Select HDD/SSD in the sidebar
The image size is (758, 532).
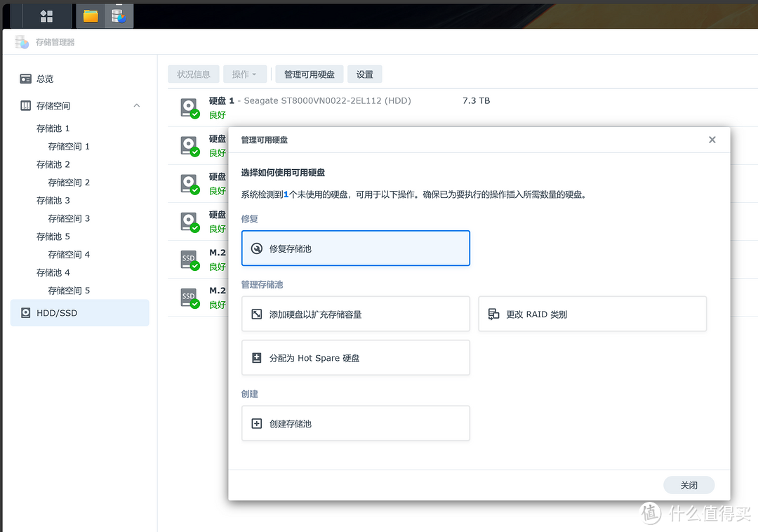[x=80, y=312]
